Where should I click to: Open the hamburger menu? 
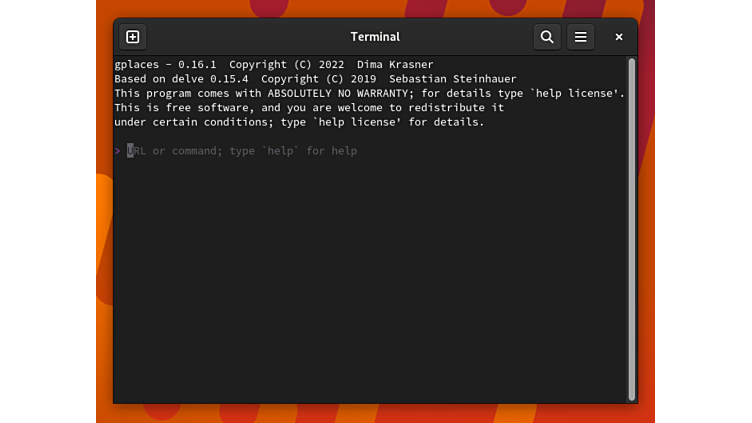pos(580,37)
